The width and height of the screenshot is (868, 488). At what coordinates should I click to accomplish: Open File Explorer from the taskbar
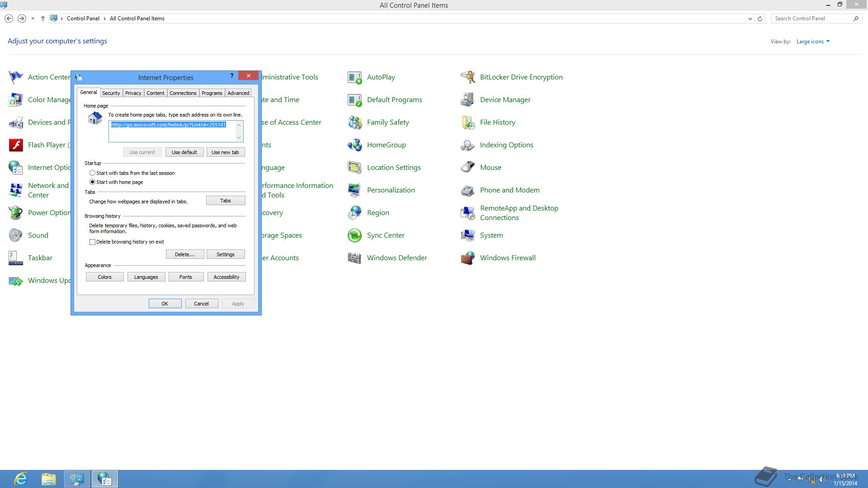click(x=48, y=479)
